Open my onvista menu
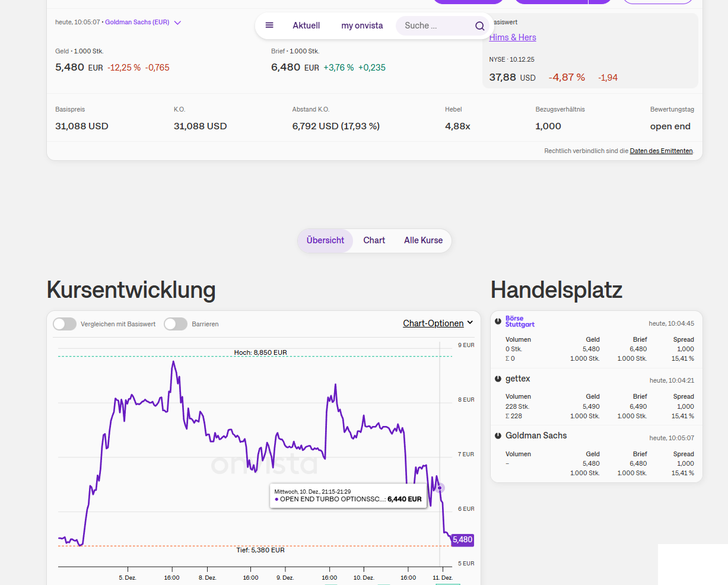Screen dimensions: 728x585 coord(362,26)
